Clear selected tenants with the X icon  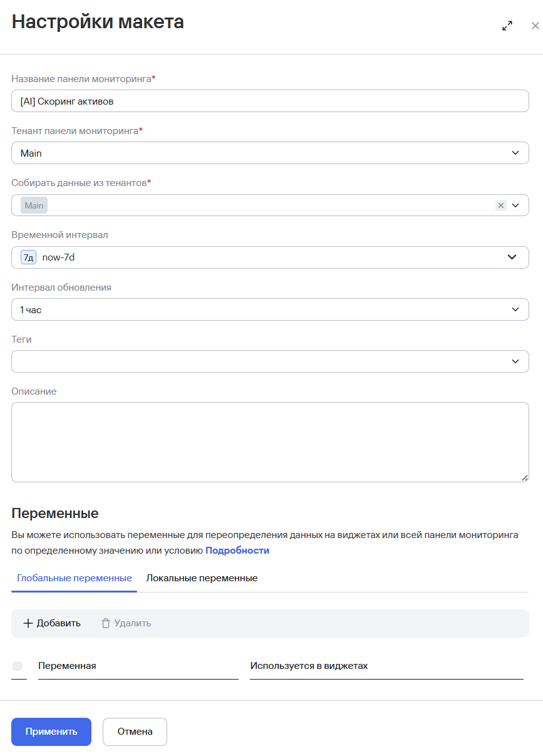500,205
